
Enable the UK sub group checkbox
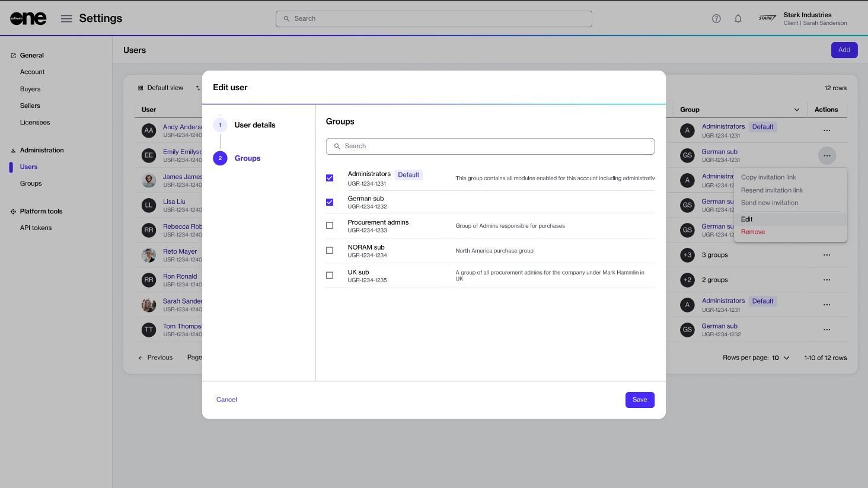pos(330,275)
